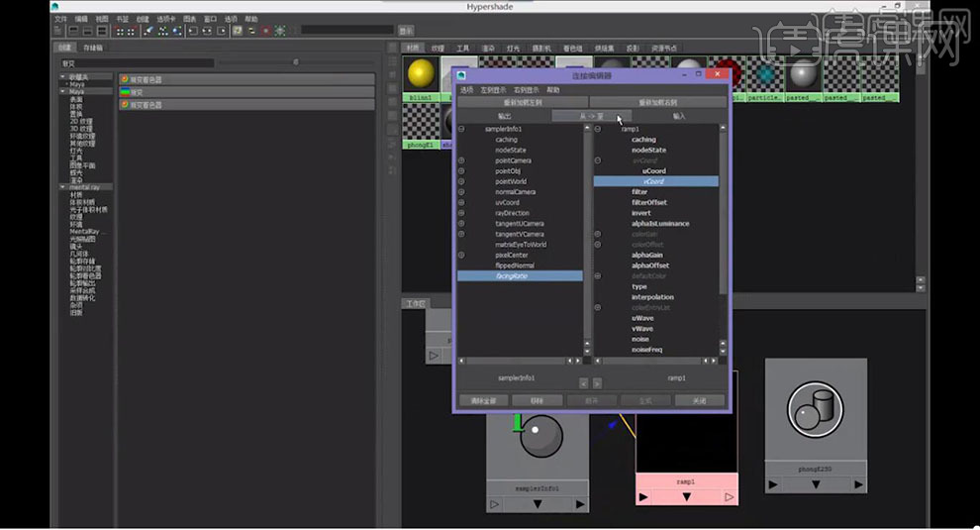Click the first ramp shader entry icon
This screenshot has height=530, width=980.
[125, 79]
